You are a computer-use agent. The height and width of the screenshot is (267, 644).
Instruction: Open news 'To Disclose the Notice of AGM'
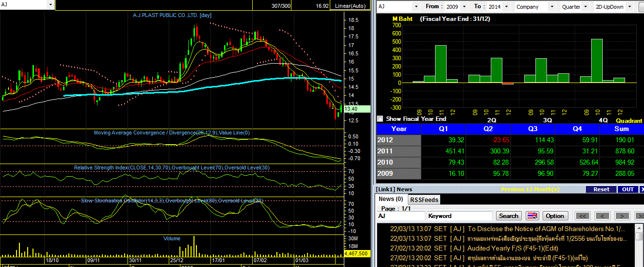(x=507, y=229)
